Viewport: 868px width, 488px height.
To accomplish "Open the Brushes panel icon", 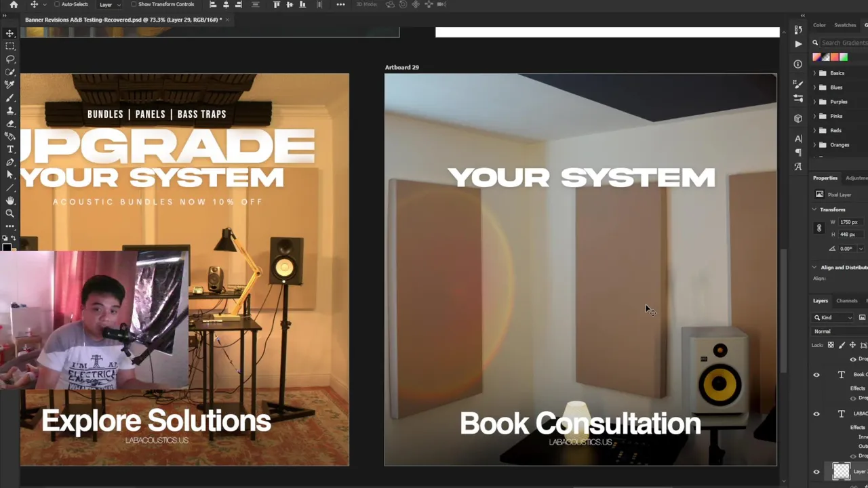I will click(798, 84).
